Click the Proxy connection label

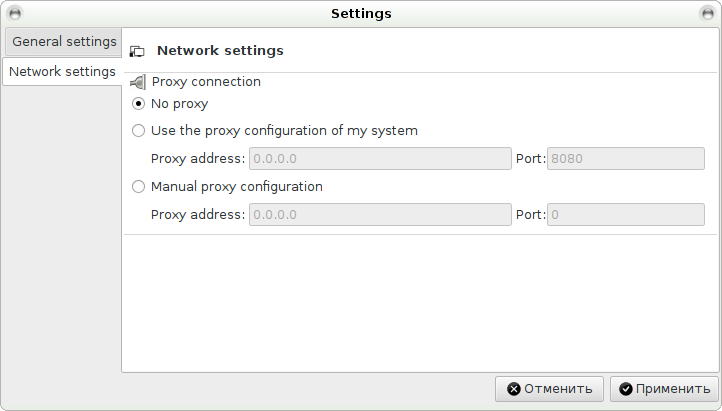point(206,82)
